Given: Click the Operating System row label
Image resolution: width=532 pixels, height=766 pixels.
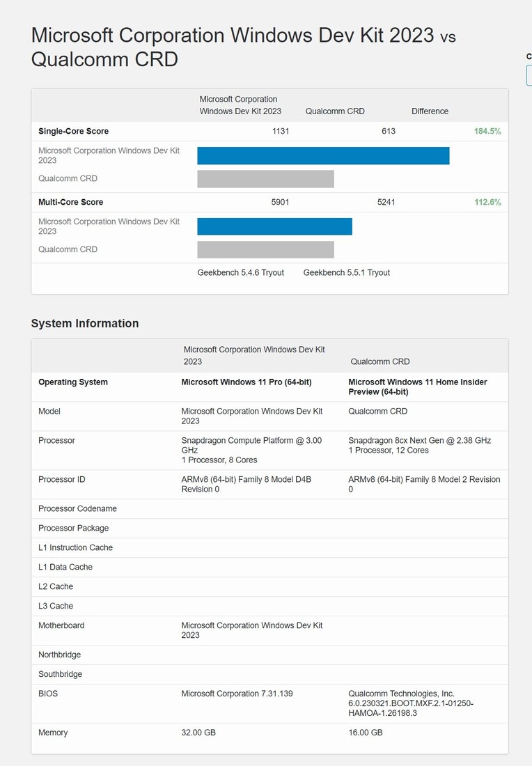Looking at the screenshot, I should coord(73,382).
